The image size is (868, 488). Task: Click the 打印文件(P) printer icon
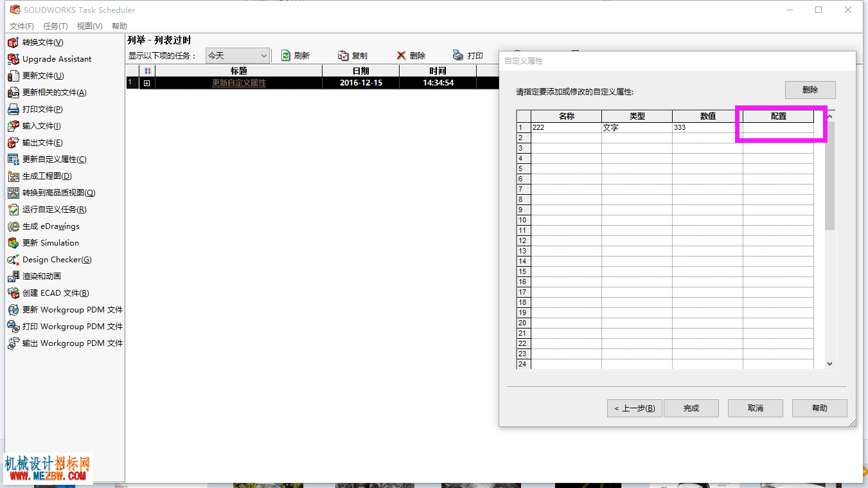coord(13,109)
